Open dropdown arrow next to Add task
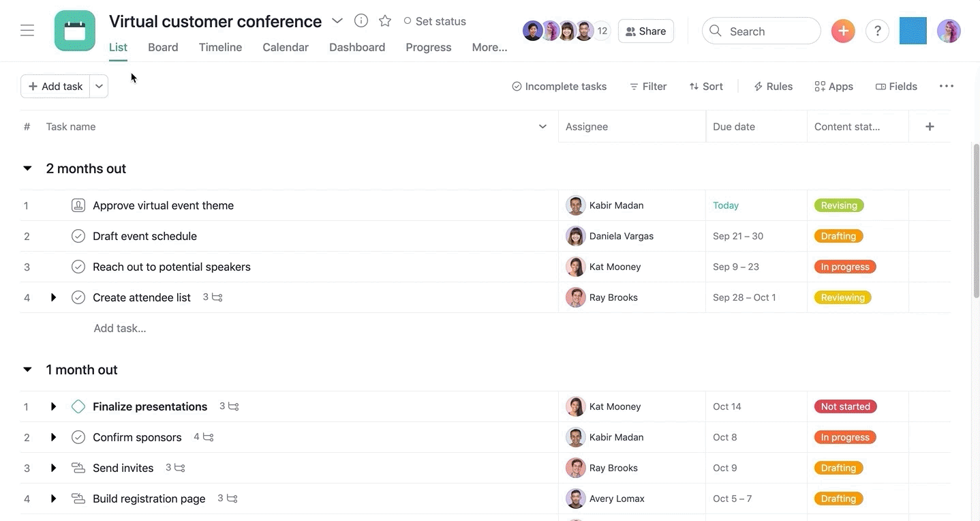980x521 pixels. [99, 87]
